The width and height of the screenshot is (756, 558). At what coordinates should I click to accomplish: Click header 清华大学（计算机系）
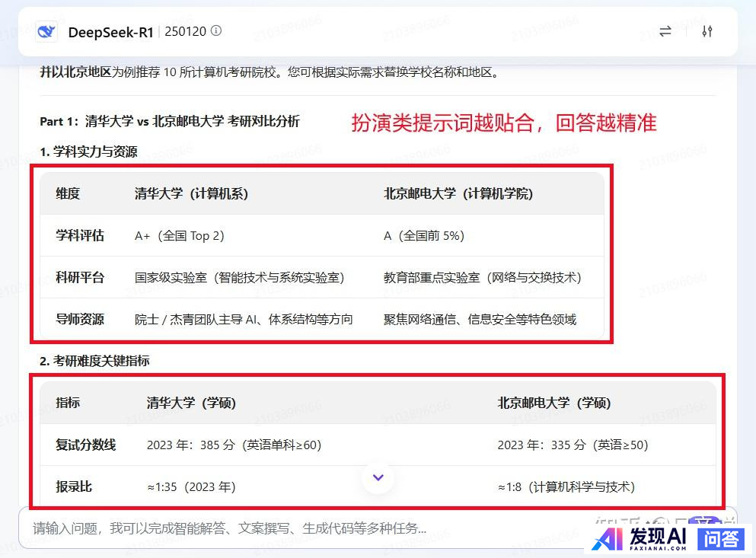191,194
